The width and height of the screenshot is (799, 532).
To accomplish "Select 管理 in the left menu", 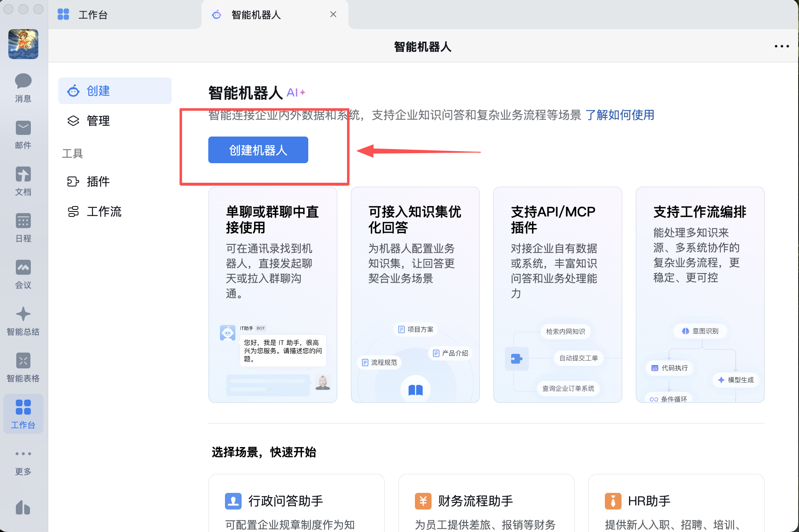I will 98,121.
